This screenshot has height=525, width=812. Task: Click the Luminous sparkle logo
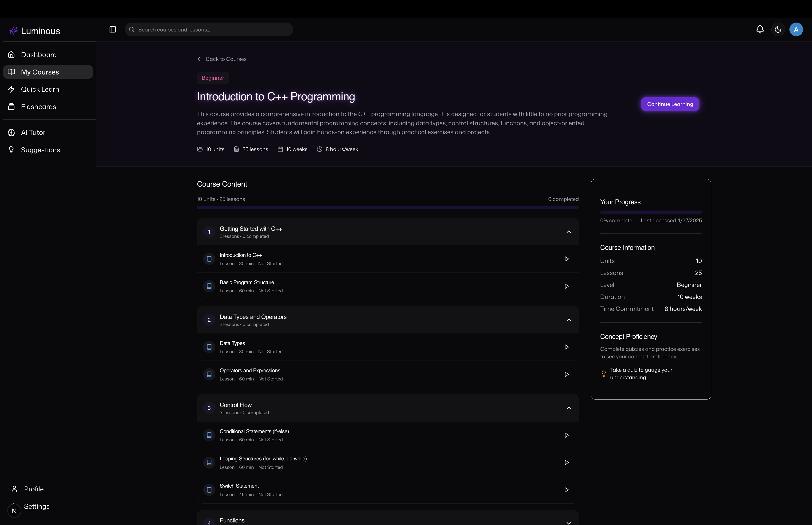click(x=13, y=31)
